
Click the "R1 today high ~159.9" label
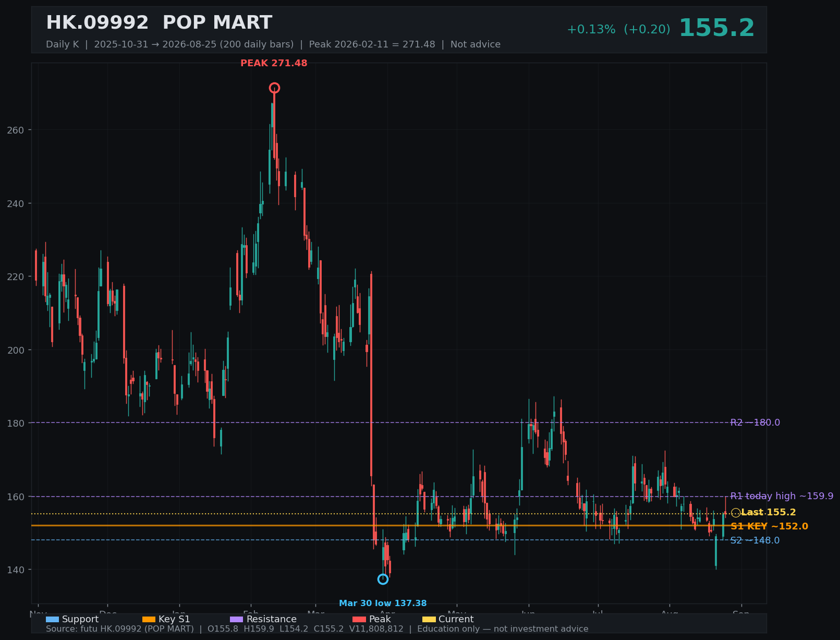(x=782, y=496)
